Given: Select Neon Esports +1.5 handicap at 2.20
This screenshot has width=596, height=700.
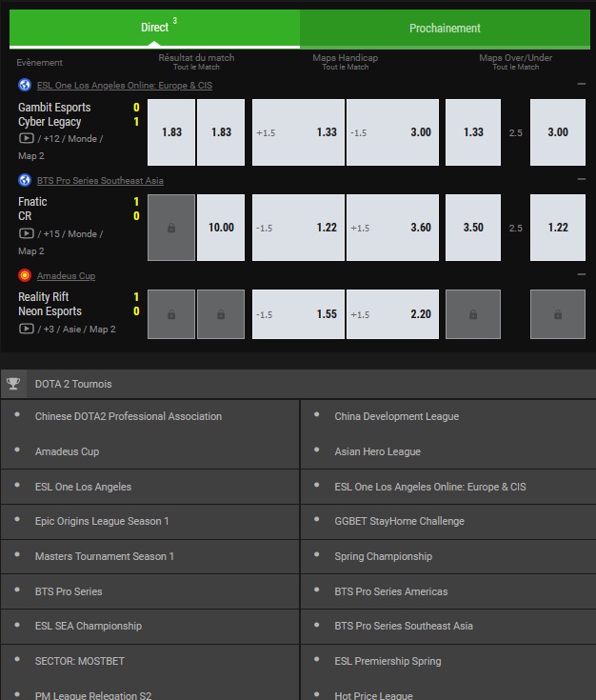Looking at the screenshot, I should coord(392,314).
